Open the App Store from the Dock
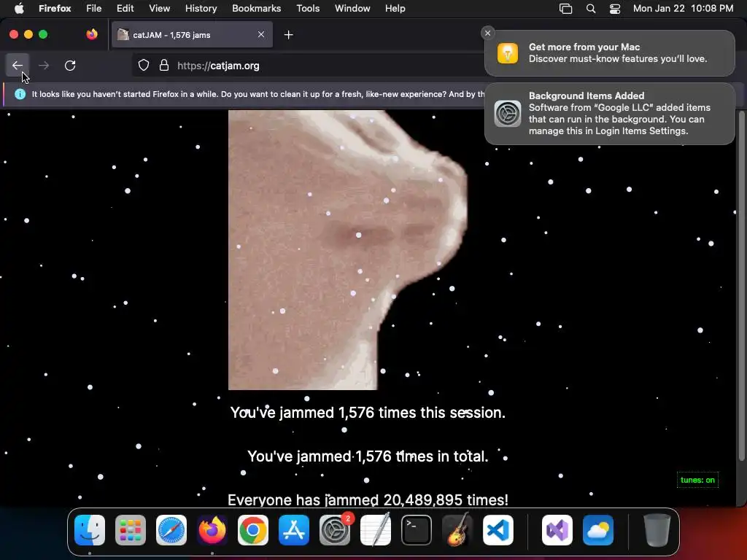 pos(294,530)
